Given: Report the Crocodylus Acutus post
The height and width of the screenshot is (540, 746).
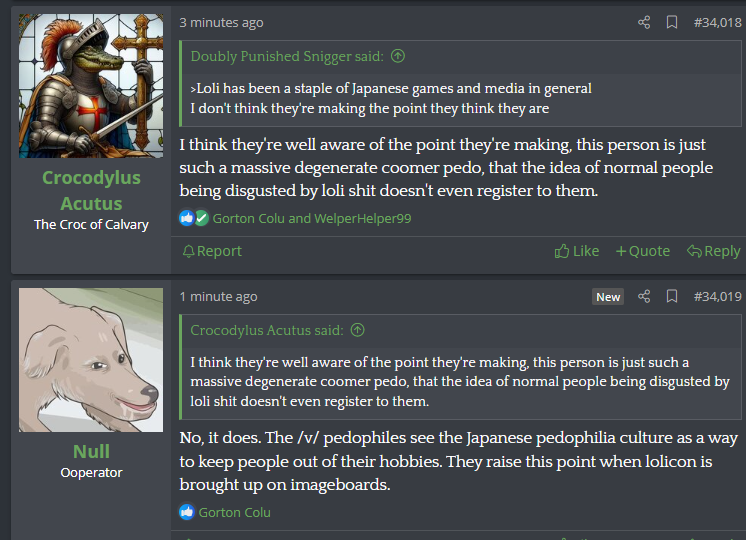Looking at the screenshot, I should (x=212, y=251).
